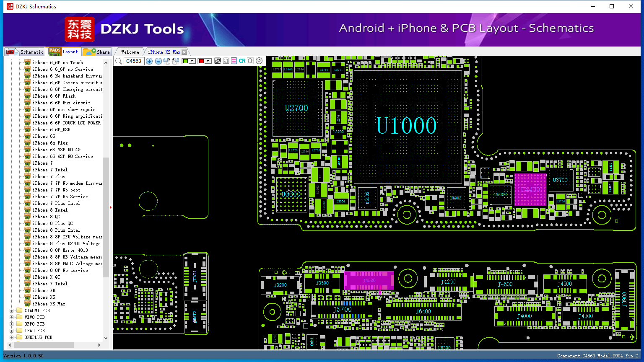Click the PADS icon beside iPhone XR
Viewport: 644px width, 362px height.
coord(27,290)
